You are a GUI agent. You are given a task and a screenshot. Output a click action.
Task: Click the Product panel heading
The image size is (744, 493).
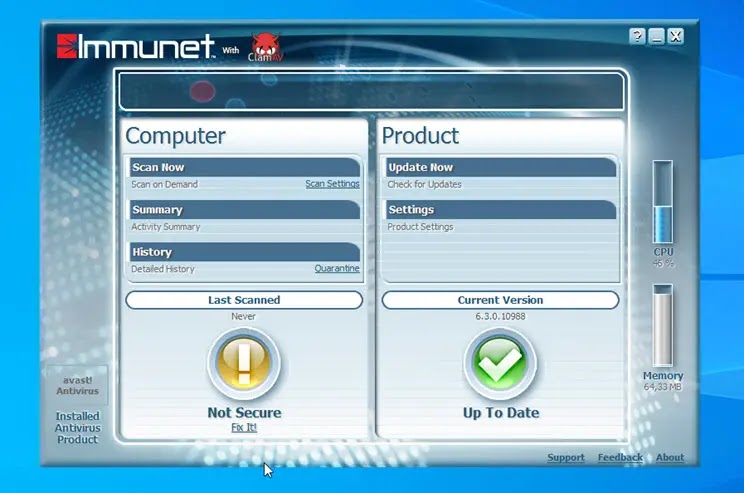click(x=420, y=136)
